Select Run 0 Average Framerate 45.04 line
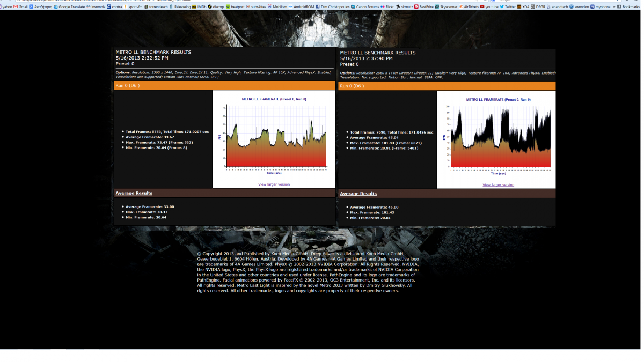 [375, 137]
